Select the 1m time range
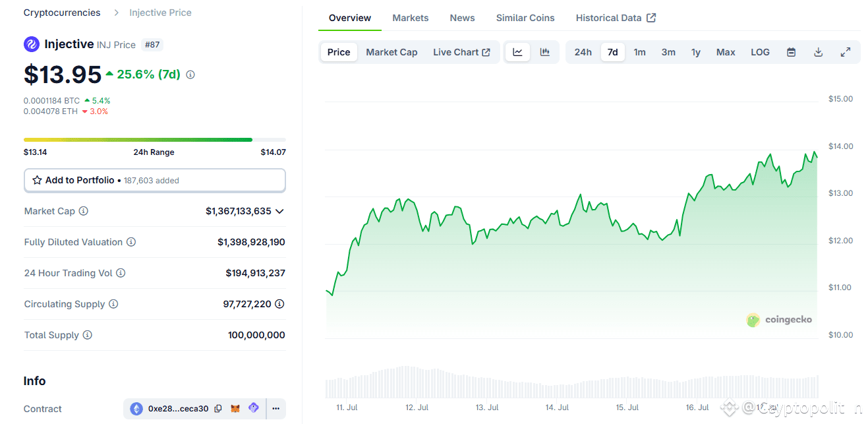 click(x=640, y=52)
